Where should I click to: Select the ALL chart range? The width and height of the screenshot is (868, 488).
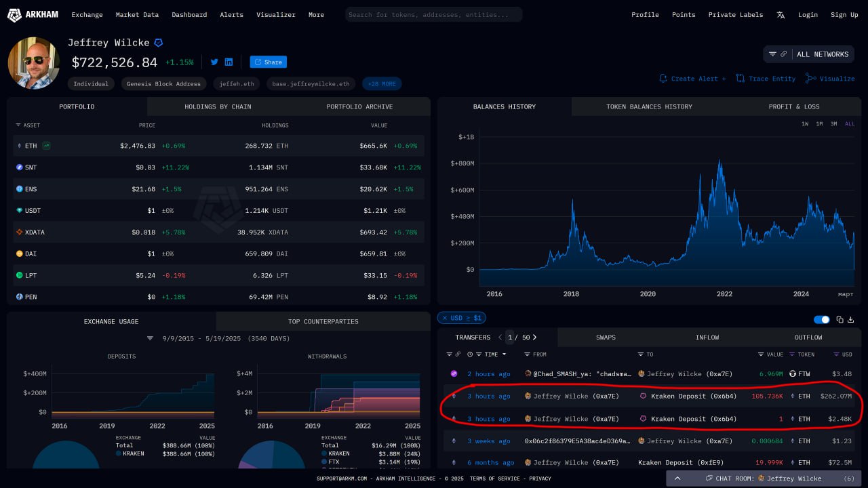850,124
